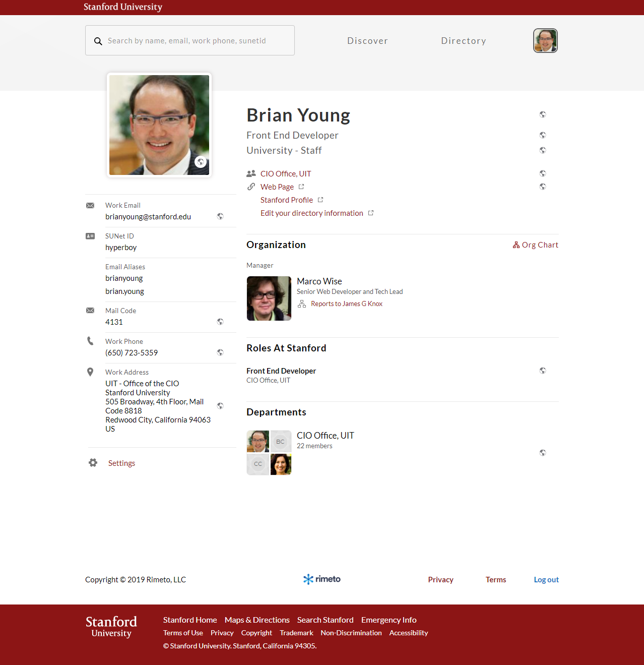Image resolution: width=644 pixels, height=665 pixels.
Task: Click the Log out link
Action: click(x=546, y=579)
